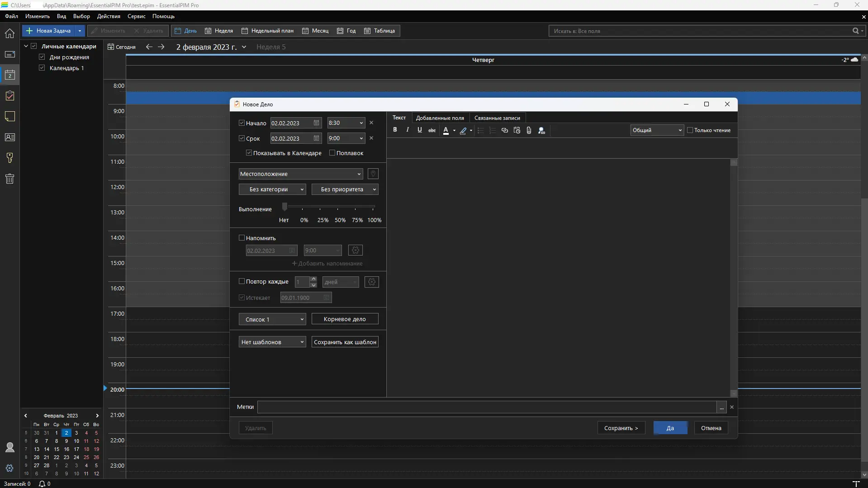Toggle the Поплавок checkbox
Image resolution: width=868 pixels, height=488 pixels.
[x=332, y=153]
